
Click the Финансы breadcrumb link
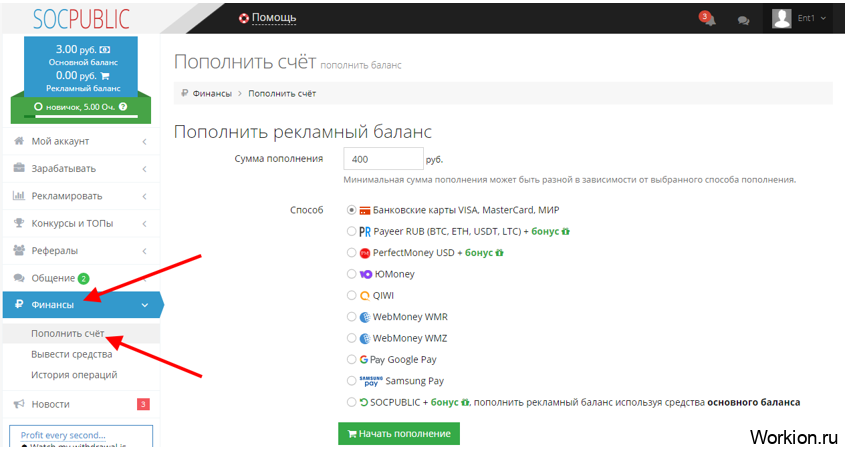(212, 93)
